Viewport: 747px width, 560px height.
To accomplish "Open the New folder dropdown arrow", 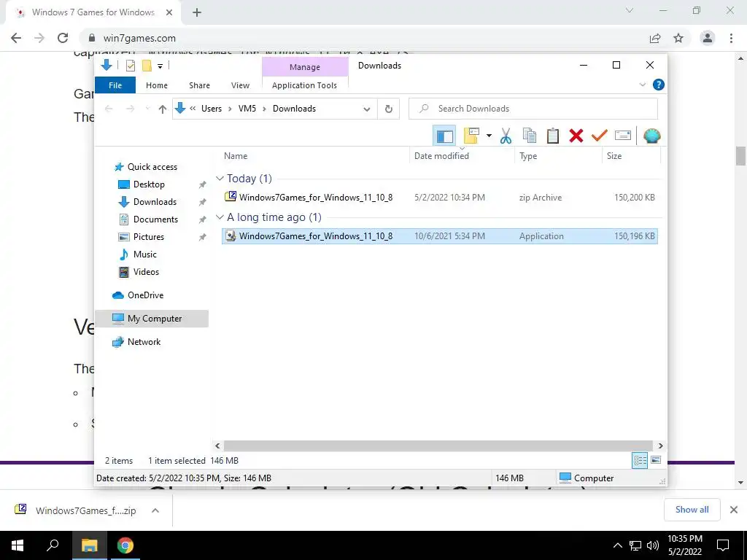I will click(x=489, y=136).
